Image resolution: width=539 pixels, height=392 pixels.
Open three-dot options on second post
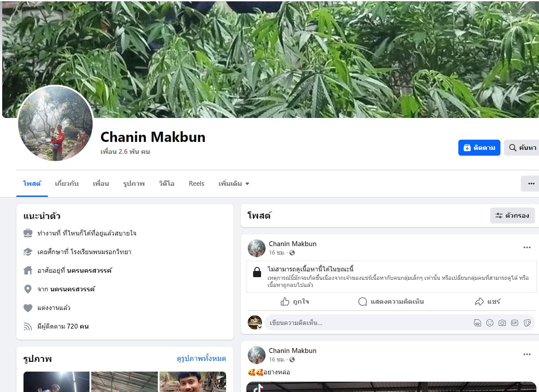pyautogui.click(x=527, y=354)
